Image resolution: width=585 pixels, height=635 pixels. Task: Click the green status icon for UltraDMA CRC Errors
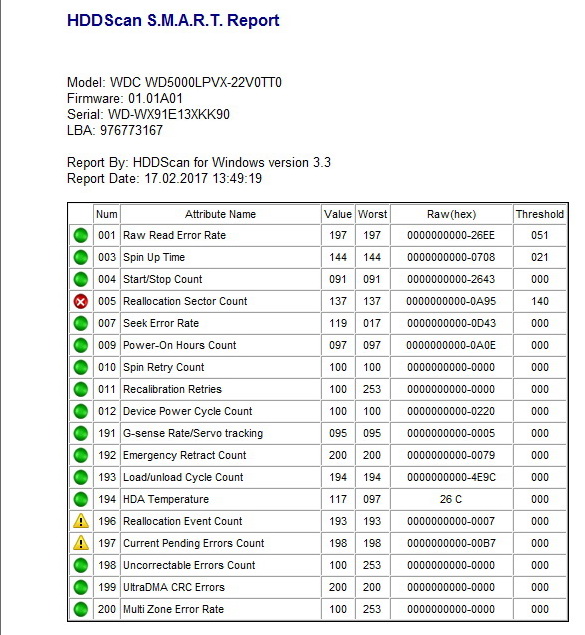coord(81,587)
